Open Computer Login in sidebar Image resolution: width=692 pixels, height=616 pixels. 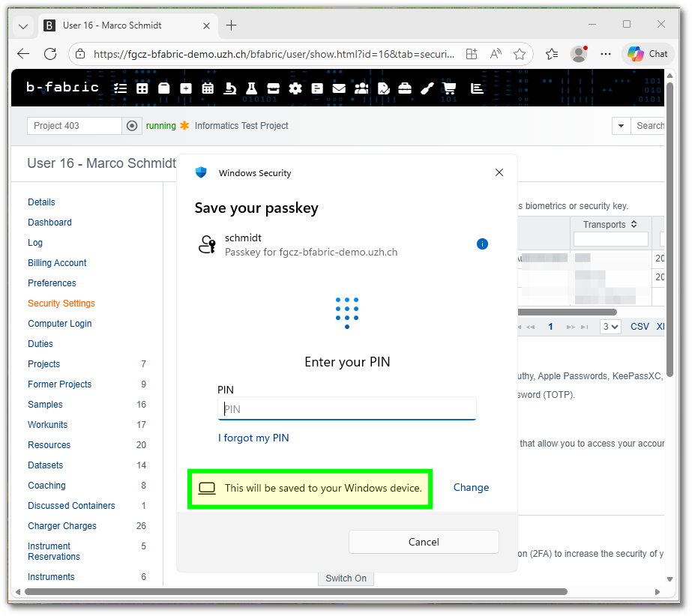click(x=60, y=324)
